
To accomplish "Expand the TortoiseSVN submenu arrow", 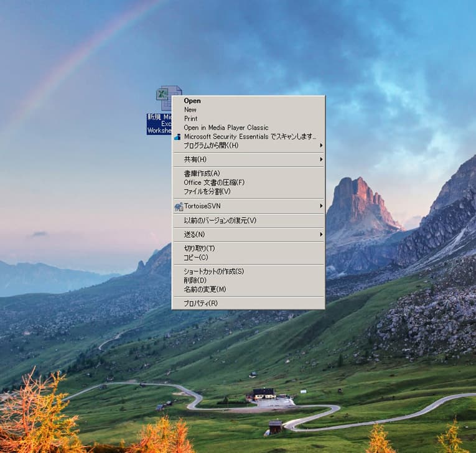I will (x=321, y=206).
